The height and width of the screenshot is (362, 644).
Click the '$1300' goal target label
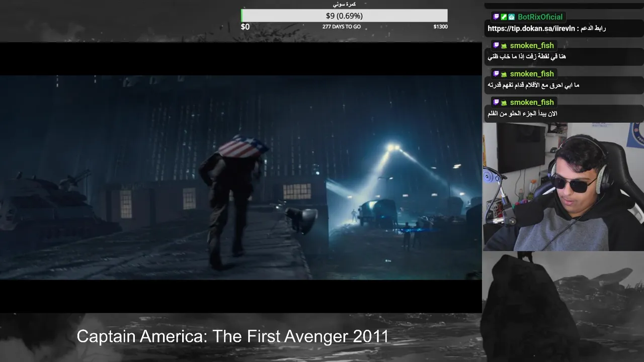tap(440, 27)
